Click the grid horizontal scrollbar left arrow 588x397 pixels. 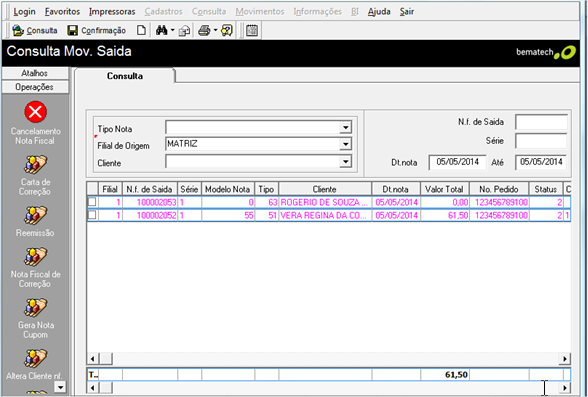click(92, 359)
